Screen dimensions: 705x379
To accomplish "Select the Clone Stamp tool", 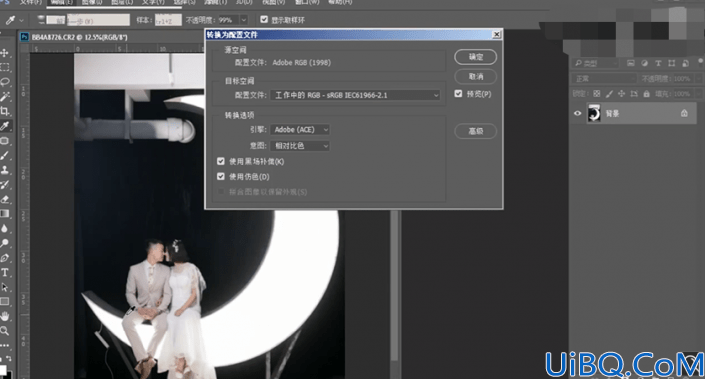I will (x=5, y=170).
